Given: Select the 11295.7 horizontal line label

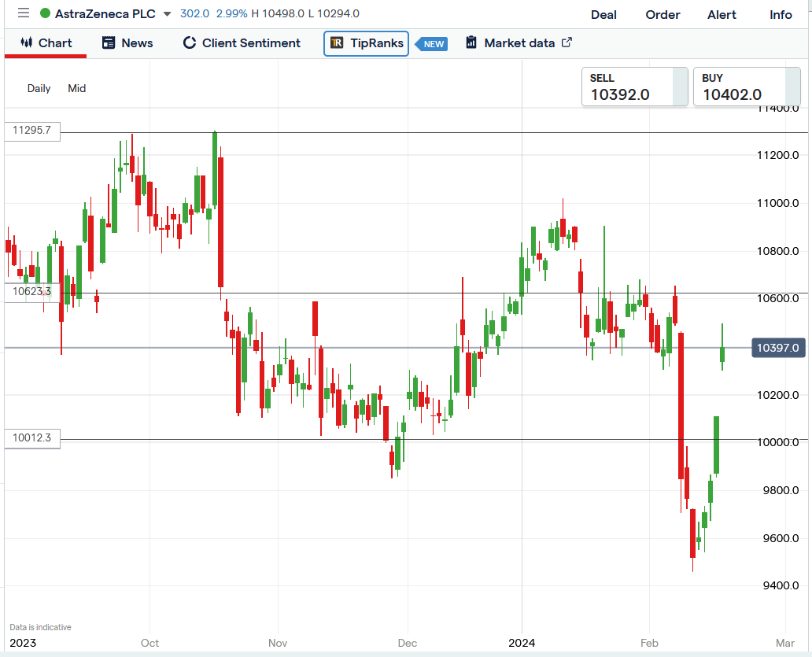Looking at the screenshot, I should tap(32, 131).
